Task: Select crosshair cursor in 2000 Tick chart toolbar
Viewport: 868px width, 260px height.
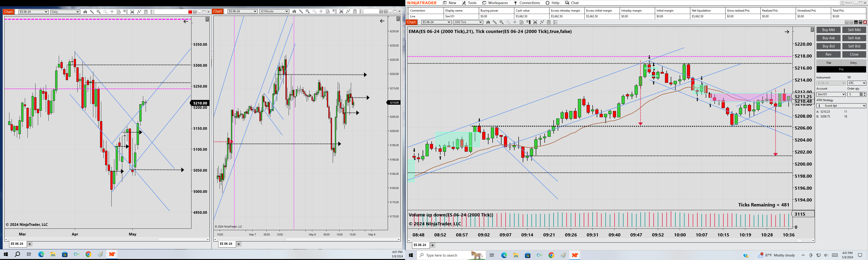Action: [x=515, y=23]
